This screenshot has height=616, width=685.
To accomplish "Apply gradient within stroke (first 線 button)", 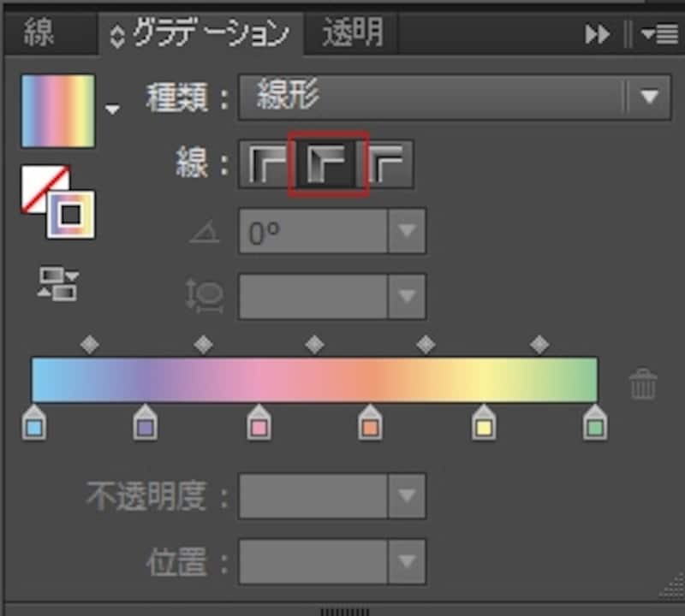I will click(x=265, y=164).
